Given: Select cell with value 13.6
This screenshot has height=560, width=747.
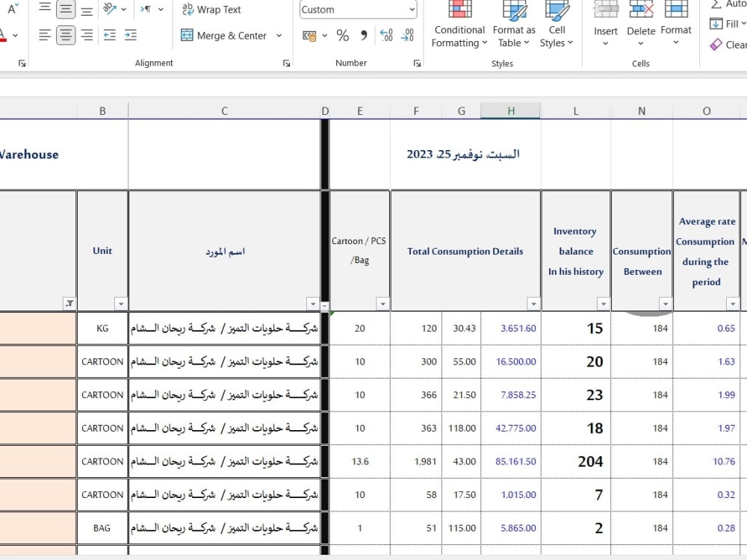Looking at the screenshot, I should point(360,461).
